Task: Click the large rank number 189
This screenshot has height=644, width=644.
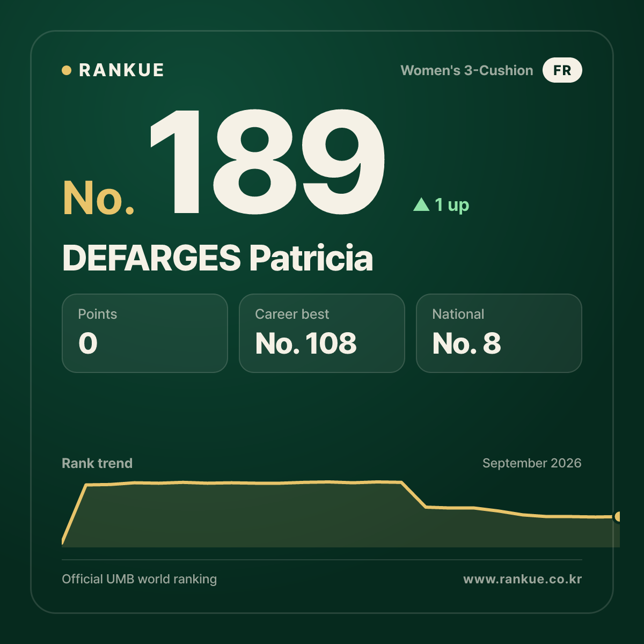Action: pos(267,162)
